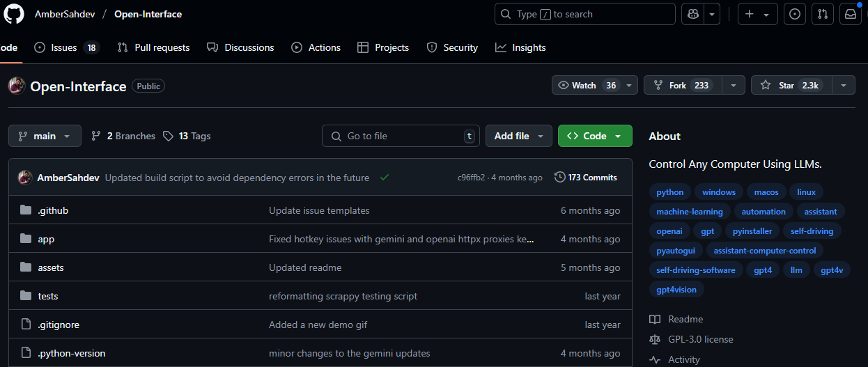Open the latest commit message about build script
868x367 pixels.
[238, 178]
